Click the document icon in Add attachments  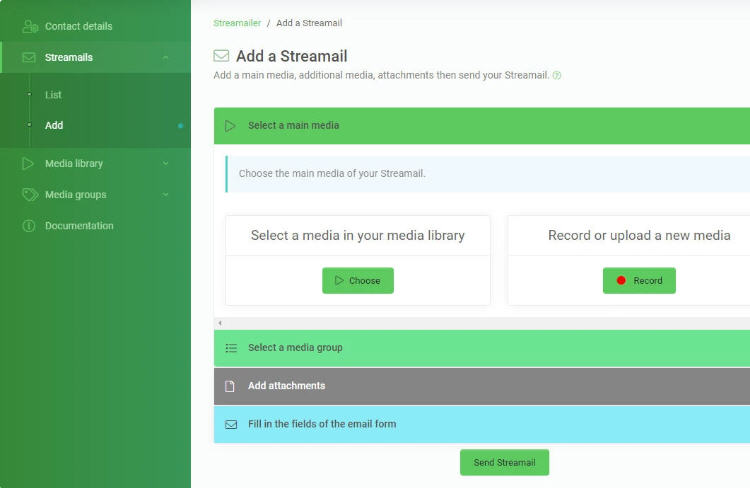[x=230, y=386]
